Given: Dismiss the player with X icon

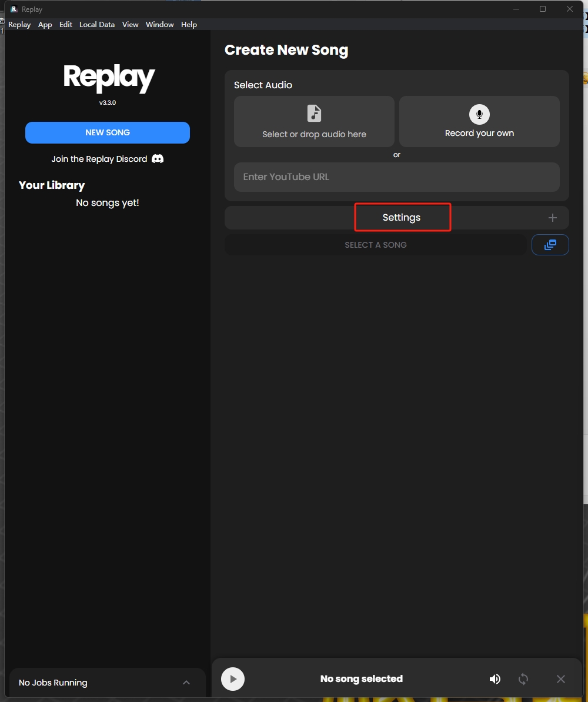Looking at the screenshot, I should click(x=561, y=679).
